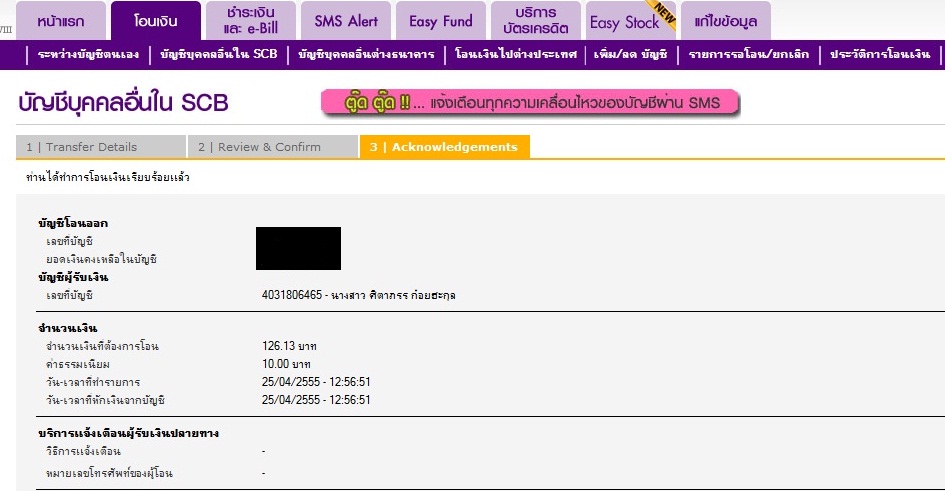945x491 pixels.
Task: Click the หมายเลขโทรศัพท์ของผู้โอน label
Action: point(109,473)
